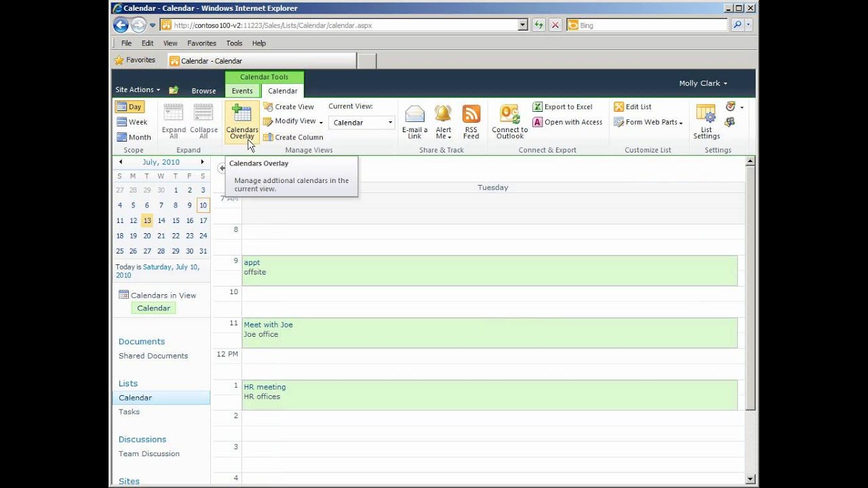Click the Navigate Up folder icon
Screen dimensions: 868x488
(174, 90)
